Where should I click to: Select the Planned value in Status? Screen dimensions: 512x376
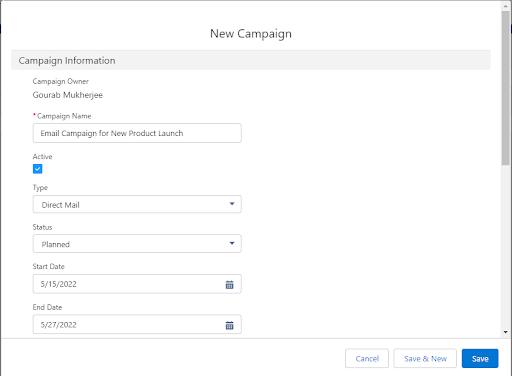(x=56, y=244)
